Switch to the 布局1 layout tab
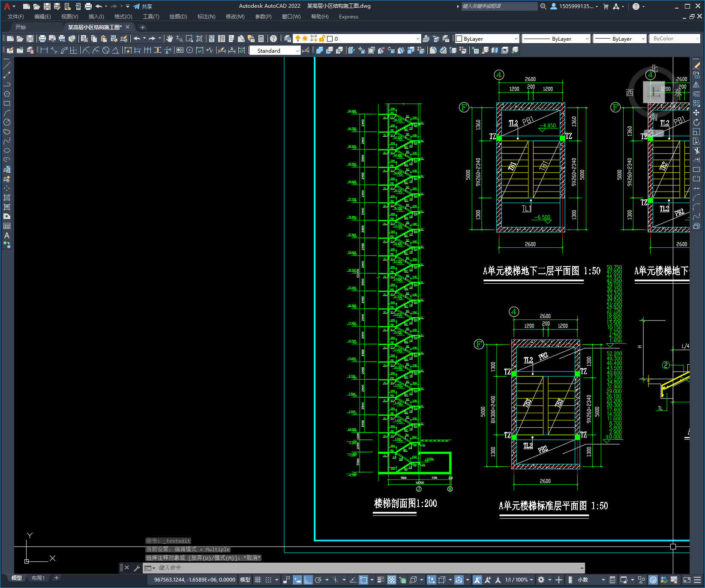Image resolution: width=705 pixels, height=588 pixels. 38,578
